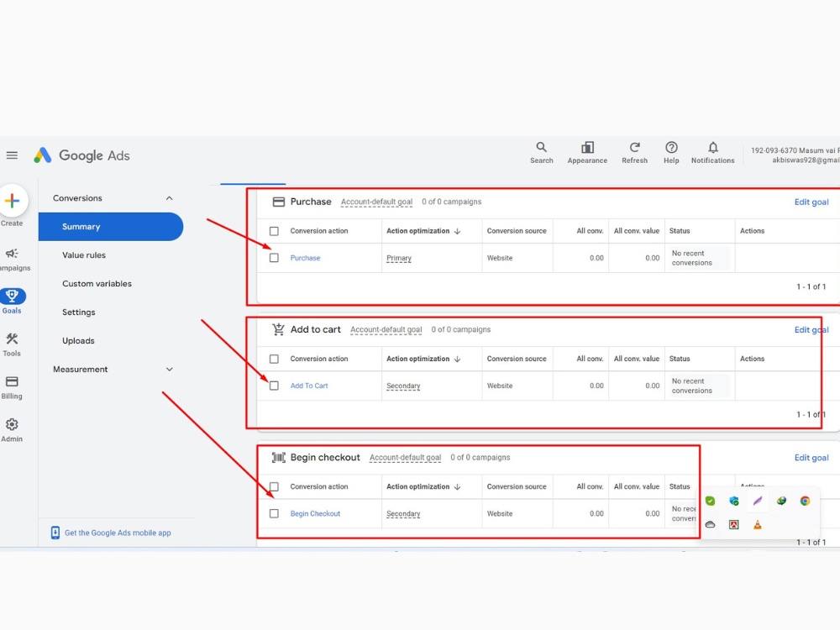840x630 pixels.
Task: Check the Purchase conversion action row
Action: coord(275,258)
